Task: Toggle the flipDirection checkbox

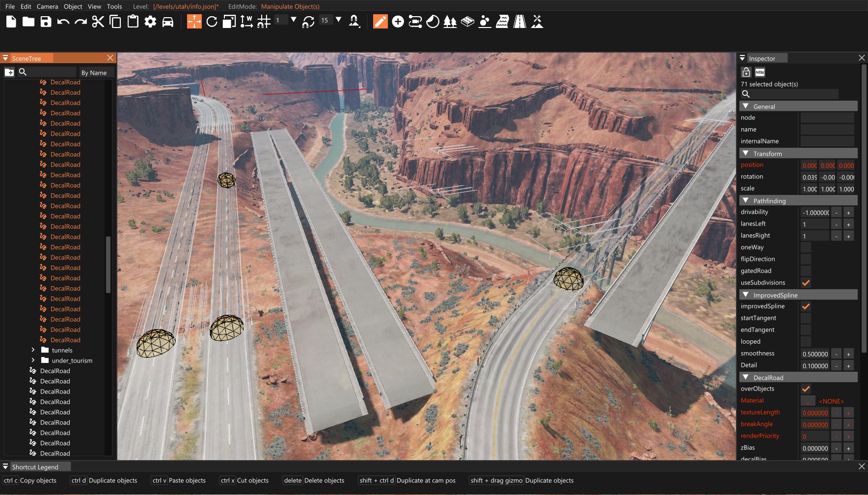Action: click(806, 259)
